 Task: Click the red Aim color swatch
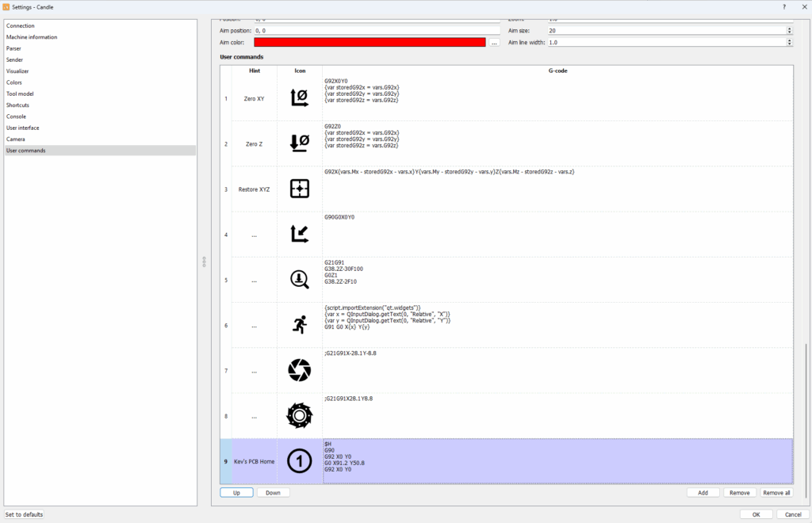pos(370,42)
